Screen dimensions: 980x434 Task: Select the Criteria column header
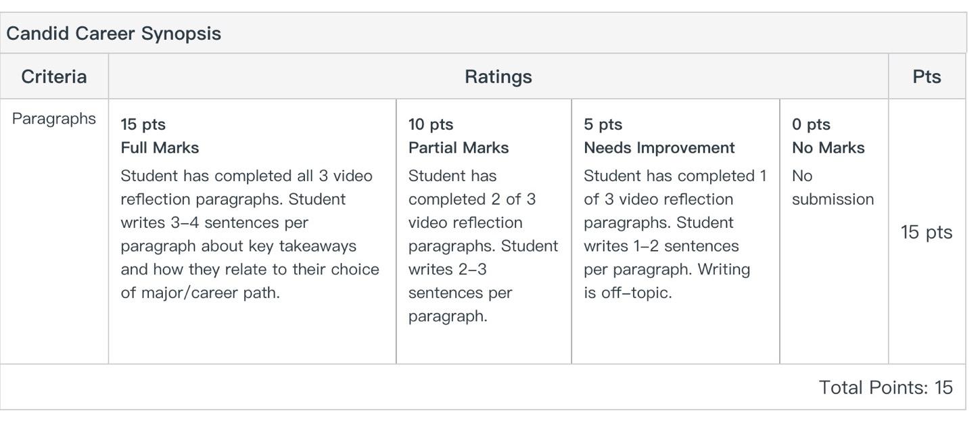[x=54, y=77]
